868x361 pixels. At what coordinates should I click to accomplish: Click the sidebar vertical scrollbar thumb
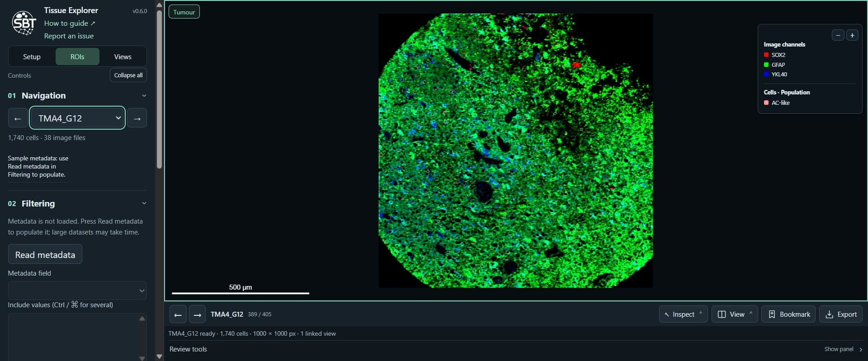(x=159, y=89)
